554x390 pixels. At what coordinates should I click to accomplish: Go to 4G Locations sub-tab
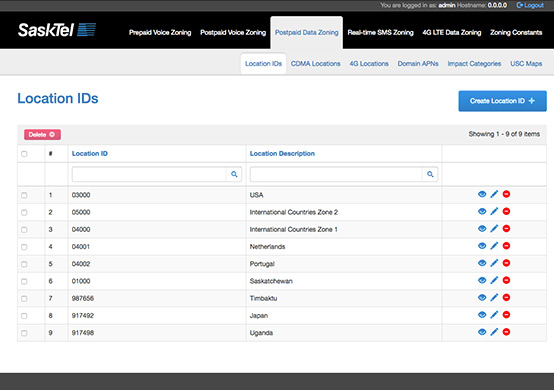pyautogui.click(x=369, y=64)
